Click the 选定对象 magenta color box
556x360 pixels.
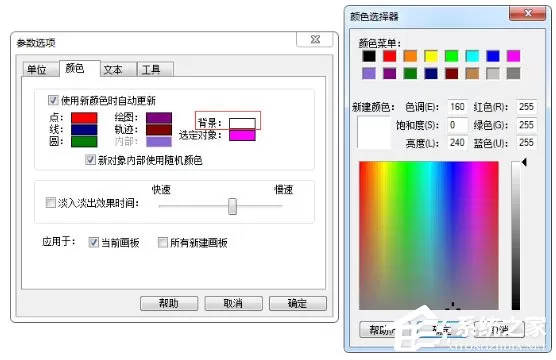(242, 135)
